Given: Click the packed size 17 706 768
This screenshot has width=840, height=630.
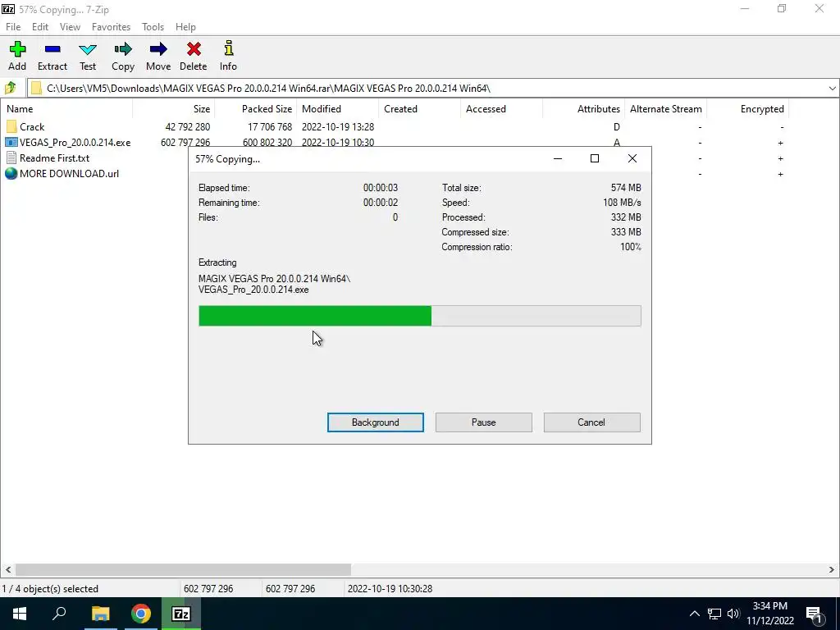Looking at the screenshot, I should (270, 127).
